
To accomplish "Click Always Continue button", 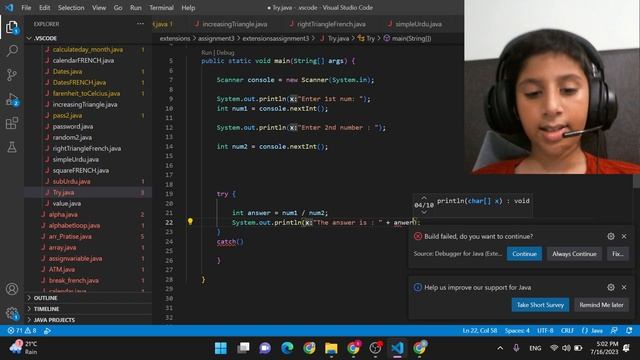I will (574, 254).
